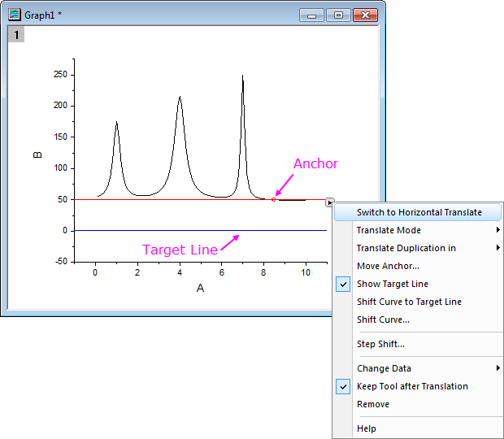
Task: Choose Step Shift... menu entry
Action: (x=380, y=344)
